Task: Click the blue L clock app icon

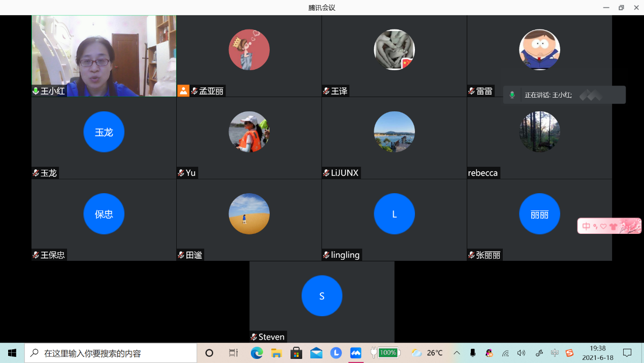Action: 336,353
